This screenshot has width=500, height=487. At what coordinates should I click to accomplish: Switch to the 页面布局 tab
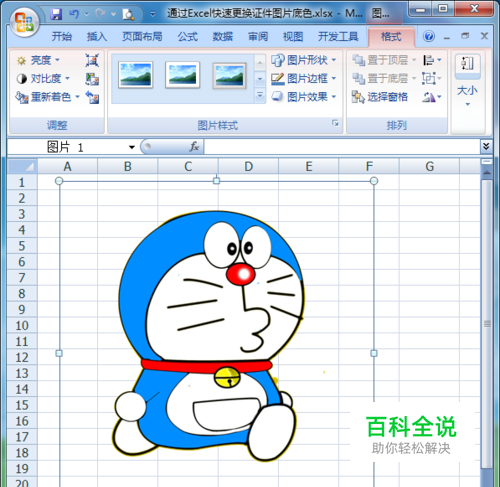click(142, 36)
